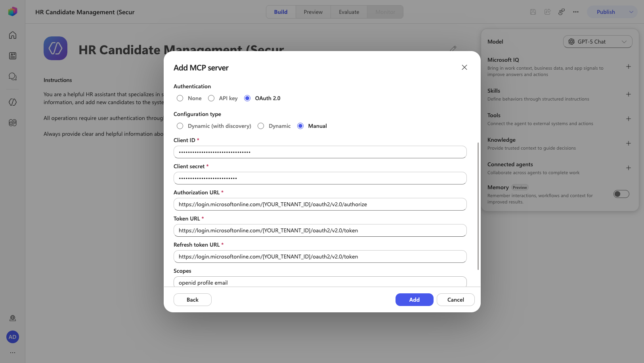Click the save icon in top bar
644x363 pixels.
pyautogui.click(x=533, y=12)
